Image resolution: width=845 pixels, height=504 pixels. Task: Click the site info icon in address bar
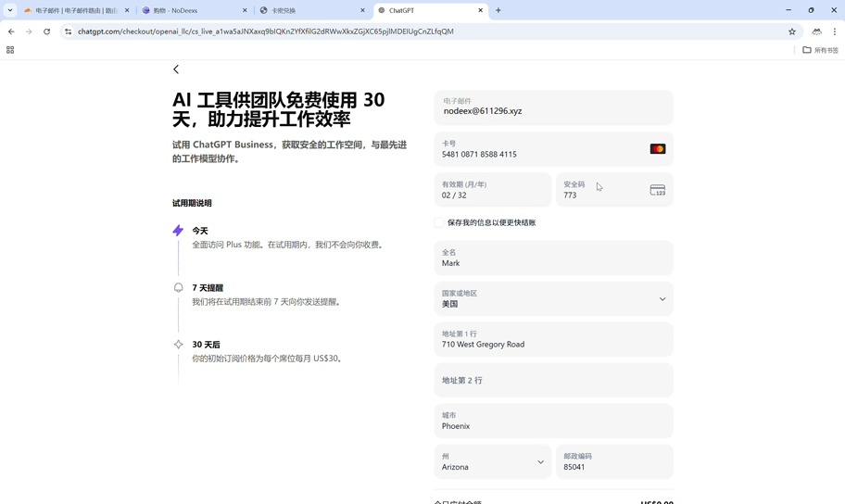point(68,31)
